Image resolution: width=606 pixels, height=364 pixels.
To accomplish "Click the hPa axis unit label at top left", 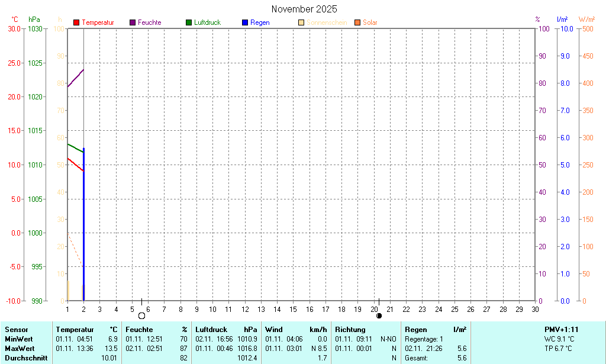I will 34,20.
